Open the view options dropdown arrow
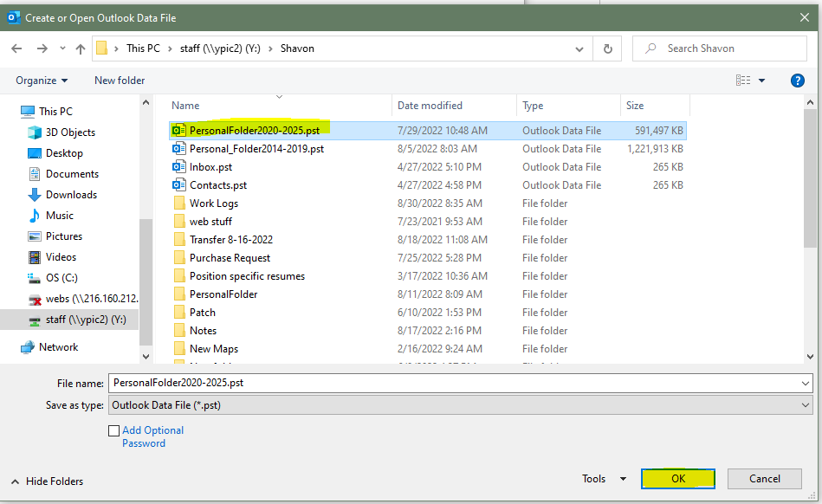Viewport: 822px width, 504px height. pos(761,81)
